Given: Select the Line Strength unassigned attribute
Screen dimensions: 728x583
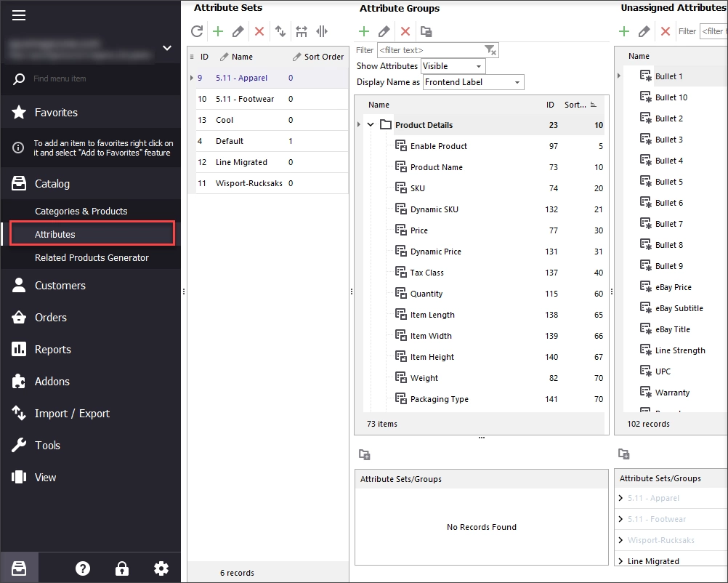Looking at the screenshot, I should click(x=680, y=350).
